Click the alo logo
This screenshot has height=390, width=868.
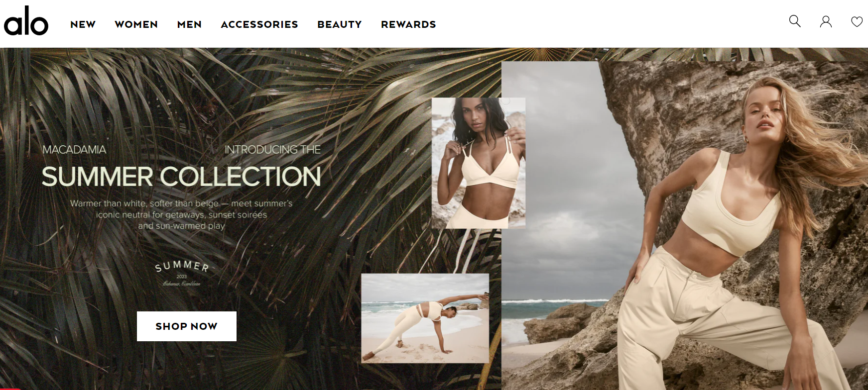click(x=26, y=21)
